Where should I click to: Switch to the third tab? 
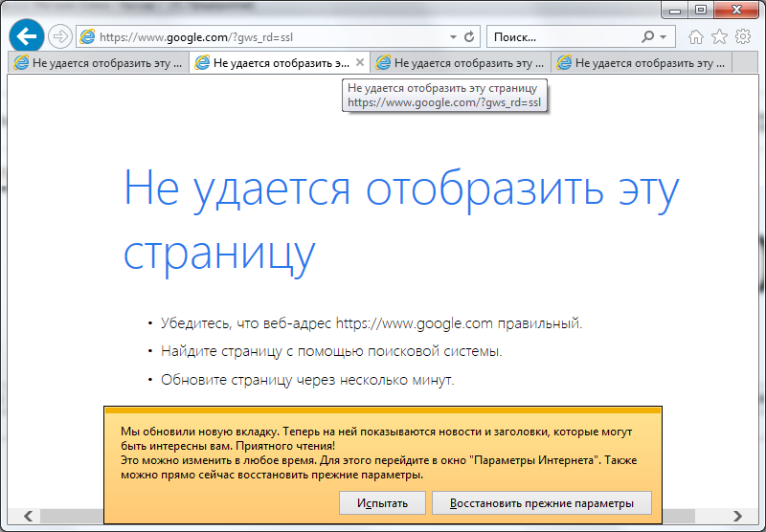tap(460, 62)
